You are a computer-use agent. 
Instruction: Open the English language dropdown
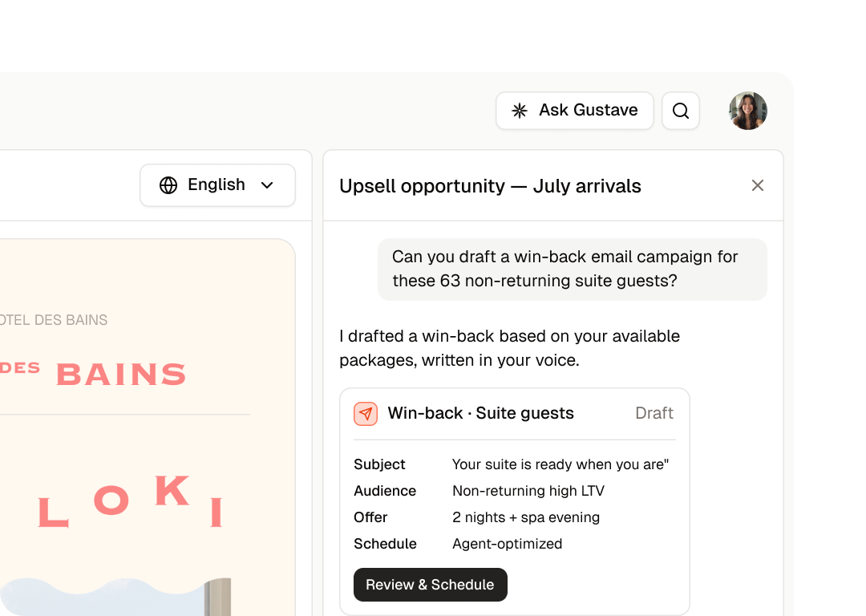[217, 185]
